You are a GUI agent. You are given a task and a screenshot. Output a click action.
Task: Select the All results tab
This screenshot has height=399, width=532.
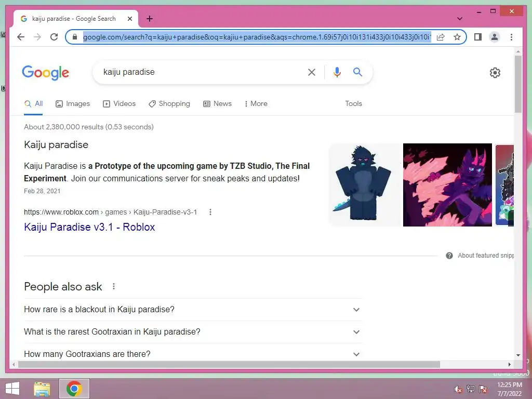coord(33,104)
